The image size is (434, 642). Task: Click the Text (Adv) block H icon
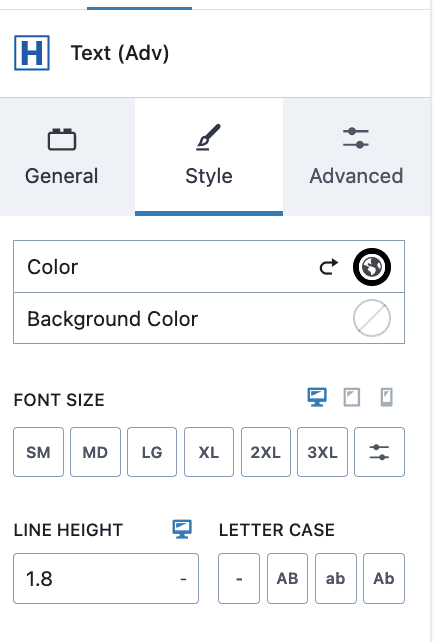point(32,53)
